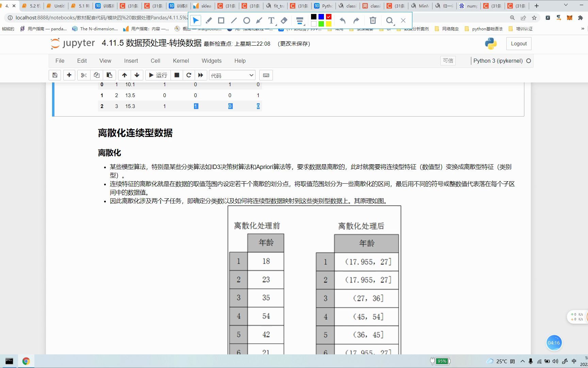The image size is (588, 368).
Task: Clear annotations with the trash icon
Action: pyautogui.click(x=373, y=20)
